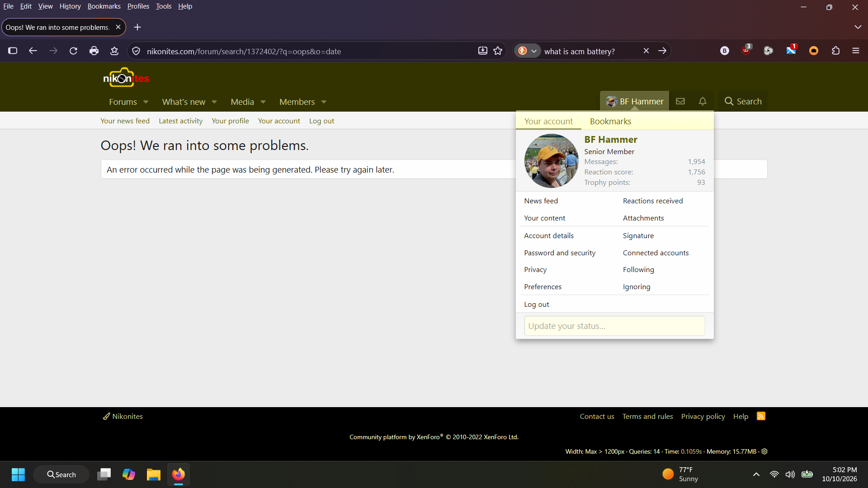Open the Firefox hamburger application menu
Viewport: 868px width, 488px height.
tap(856, 51)
